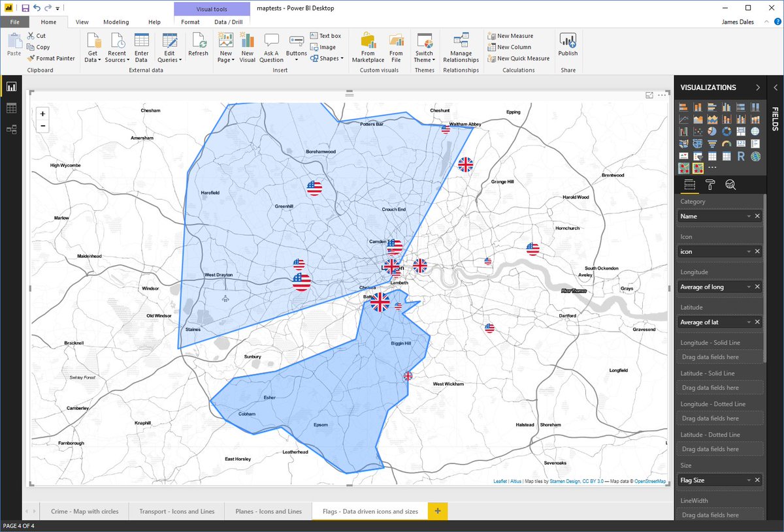Insert an Image from ribbon
This screenshot has height=532, width=784.
coord(323,47)
